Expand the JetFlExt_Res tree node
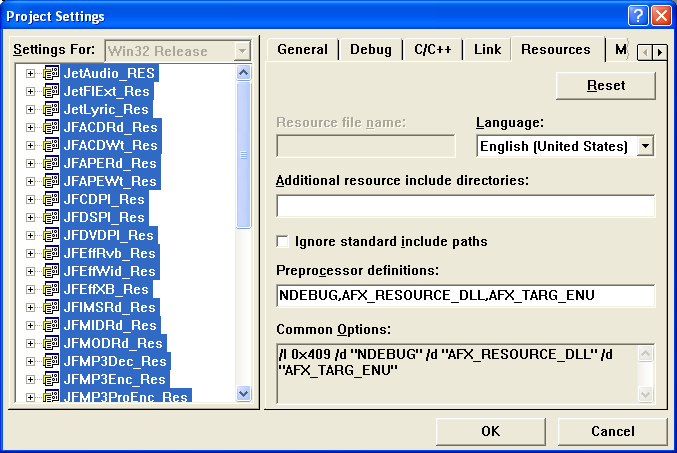The image size is (677, 453). click(30, 92)
